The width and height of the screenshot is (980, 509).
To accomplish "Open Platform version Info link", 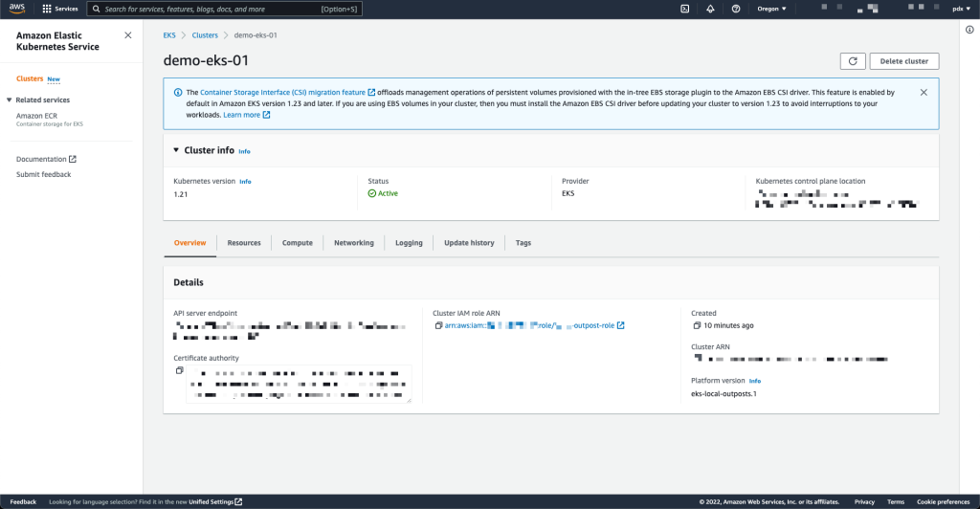I will pos(755,381).
